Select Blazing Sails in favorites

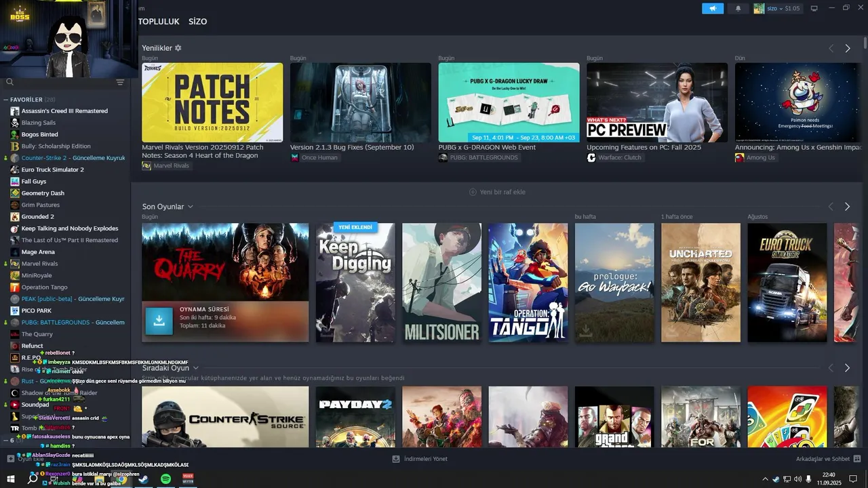(x=39, y=123)
